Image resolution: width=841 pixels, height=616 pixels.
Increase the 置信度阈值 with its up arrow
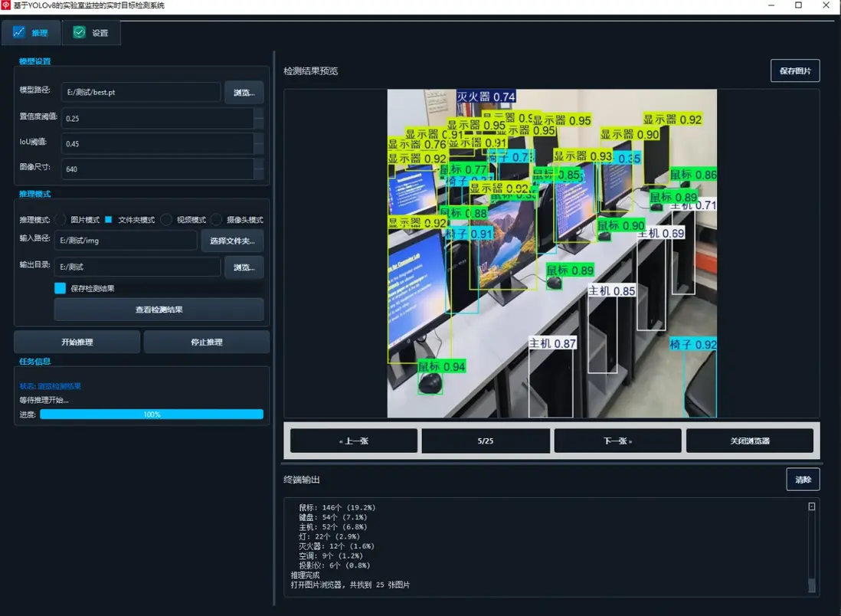[x=259, y=113]
